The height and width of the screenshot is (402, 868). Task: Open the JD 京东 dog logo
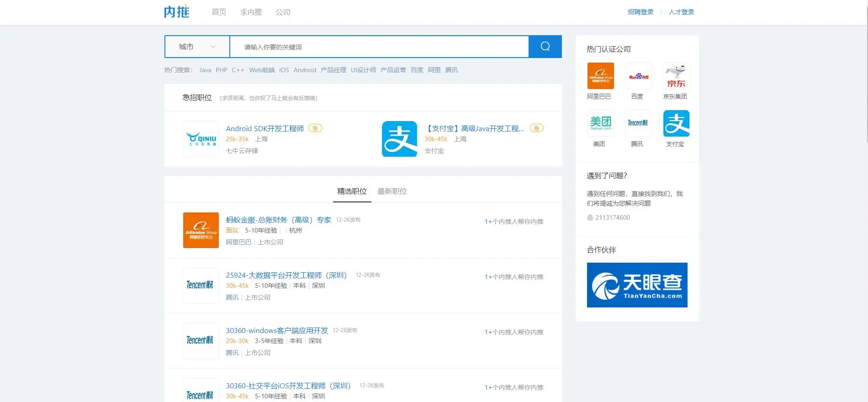tap(676, 76)
